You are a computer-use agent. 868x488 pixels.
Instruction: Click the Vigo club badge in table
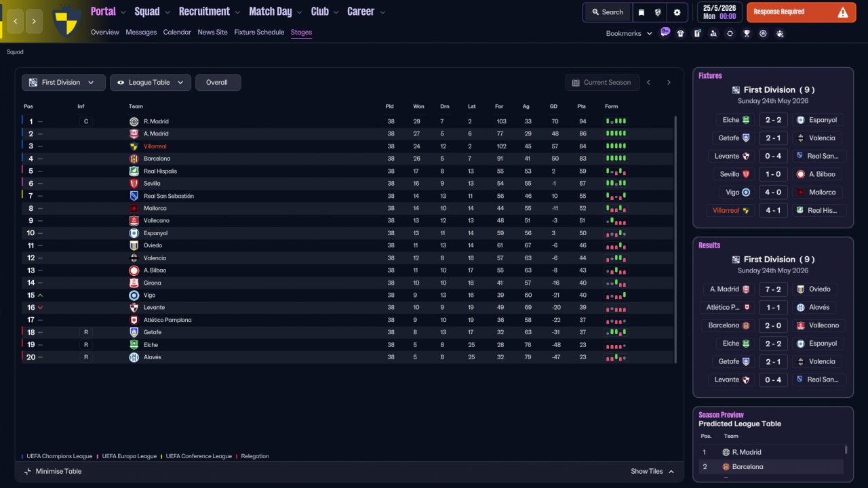pos(134,296)
